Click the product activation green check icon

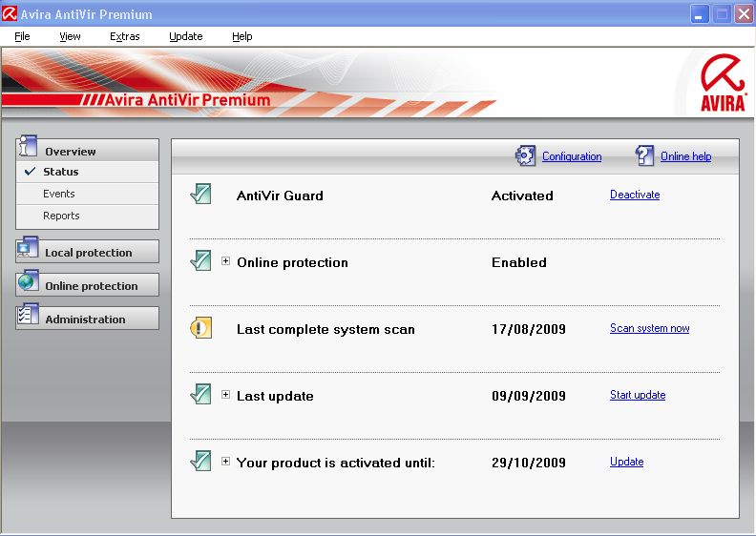pos(200,461)
